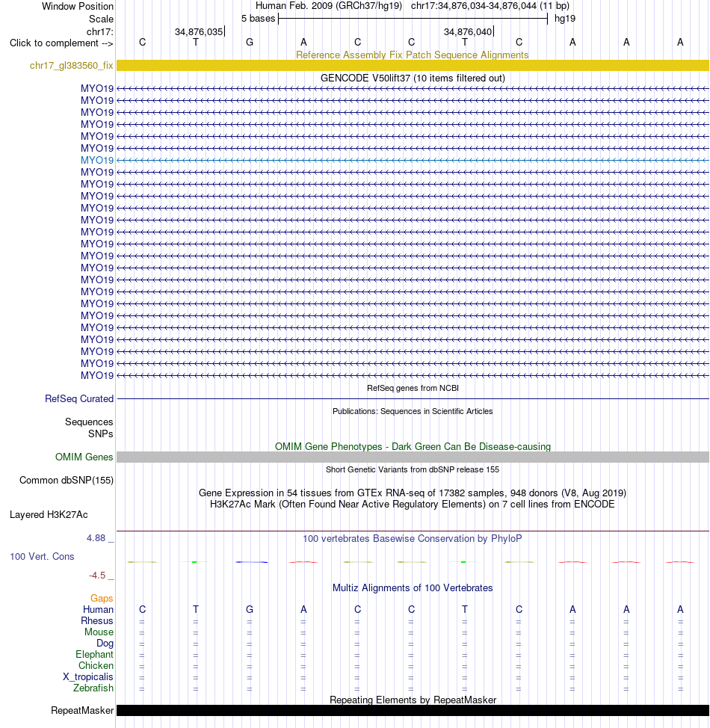Screen dimensions: 710x728
Task: Click Common dbSNP(155) track label
Action: click(x=67, y=480)
